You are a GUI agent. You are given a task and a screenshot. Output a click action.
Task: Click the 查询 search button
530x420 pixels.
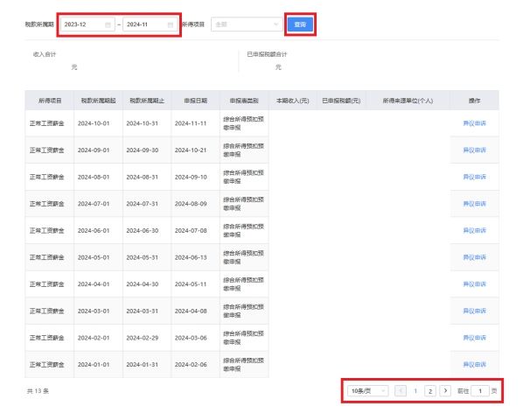coord(300,24)
